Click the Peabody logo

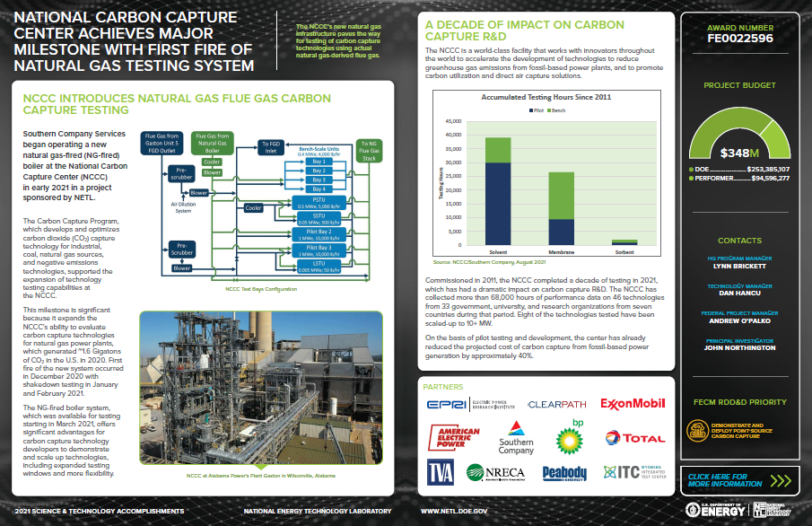coord(564,472)
